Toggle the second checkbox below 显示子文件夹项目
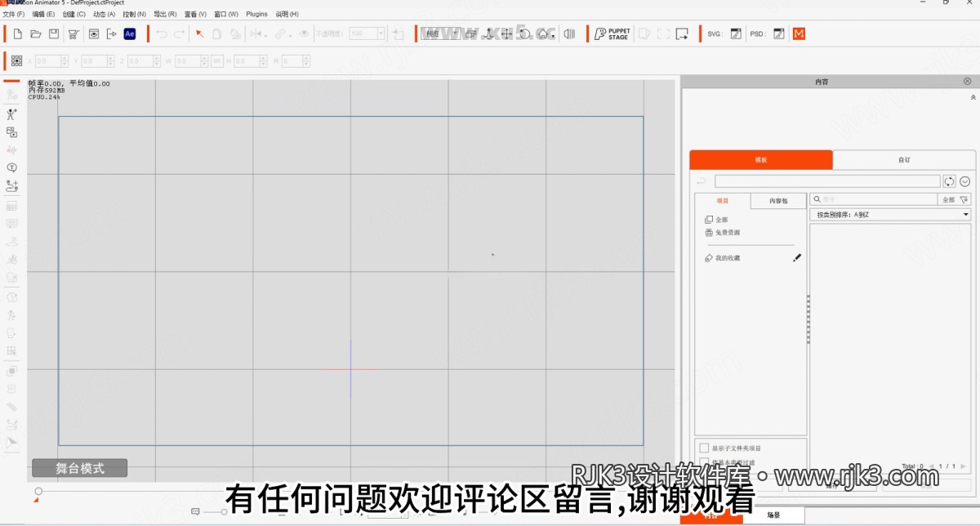This screenshot has width=980, height=526. tap(705, 461)
